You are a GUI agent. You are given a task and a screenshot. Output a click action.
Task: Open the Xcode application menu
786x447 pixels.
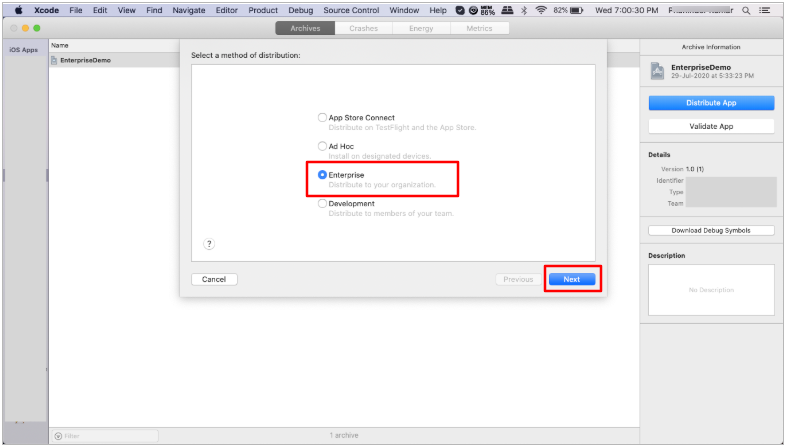coord(46,10)
